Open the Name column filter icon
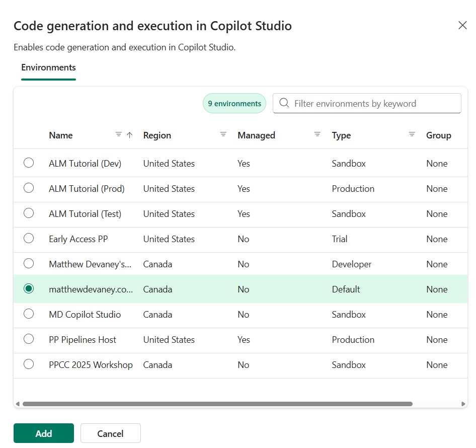 click(x=119, y=134)
